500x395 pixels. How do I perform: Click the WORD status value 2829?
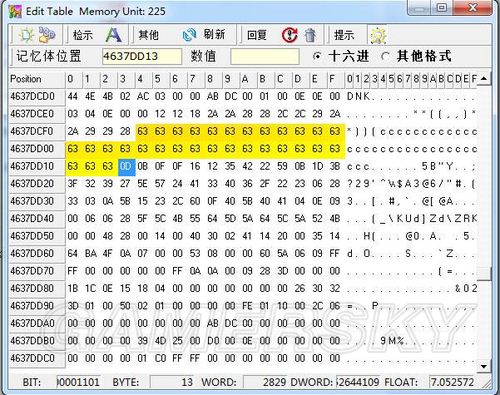click(x=265, y=382)
